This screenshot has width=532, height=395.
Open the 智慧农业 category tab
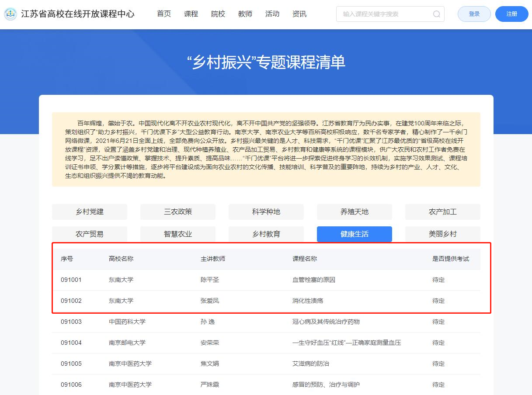tap(178, 234)
